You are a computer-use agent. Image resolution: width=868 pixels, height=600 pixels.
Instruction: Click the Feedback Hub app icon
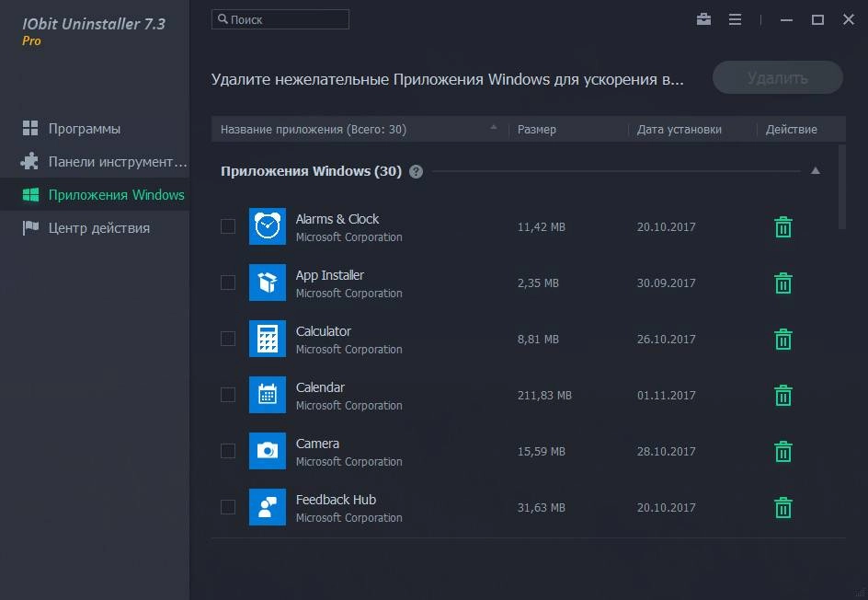click(268, 507)
